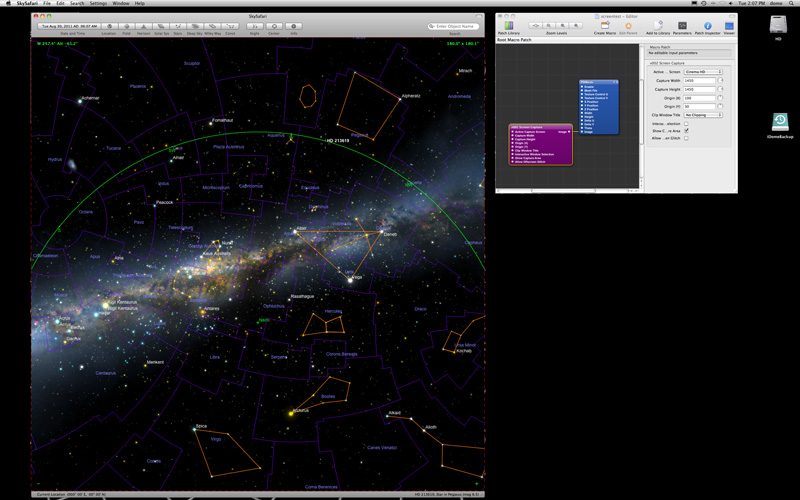Click the Horizon toolbar button
This screenshot has width=800, height=500.
[143, 26]
